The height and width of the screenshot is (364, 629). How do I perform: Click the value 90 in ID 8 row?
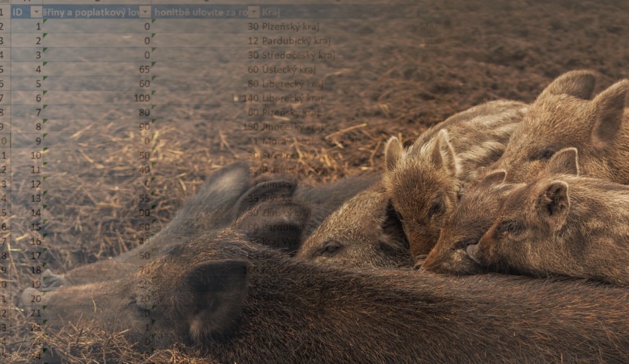click(144, 127)
